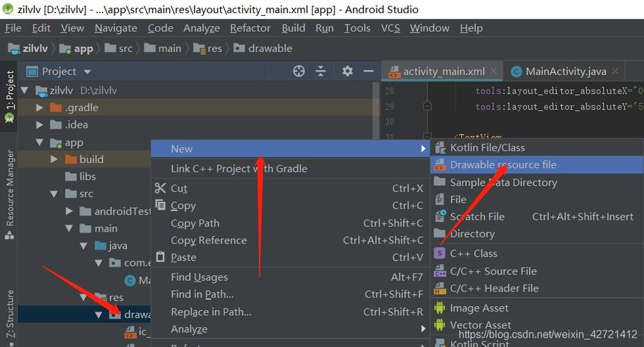644x347 pixels.
Task: Expand the .gradle folder node
Action: (40, 108)
